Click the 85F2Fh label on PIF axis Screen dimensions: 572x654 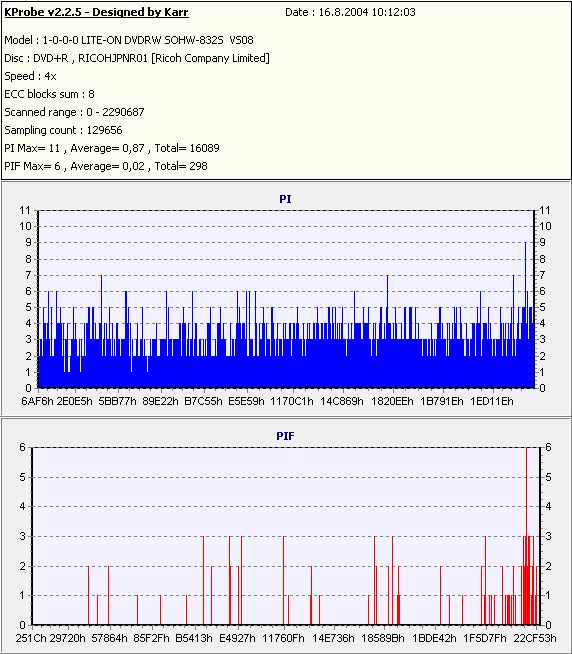tap(151, 639)
